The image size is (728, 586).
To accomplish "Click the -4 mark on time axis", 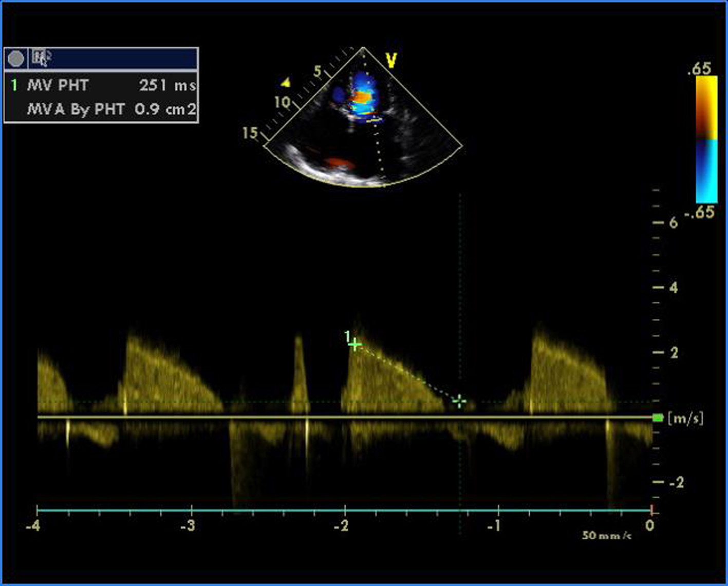I will point(33,526).
